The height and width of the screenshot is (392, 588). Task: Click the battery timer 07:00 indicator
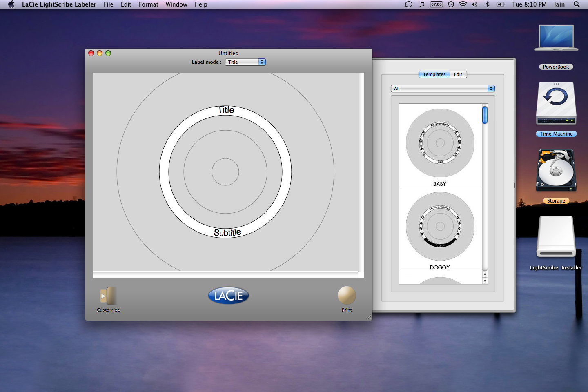(x=437, y=4)
